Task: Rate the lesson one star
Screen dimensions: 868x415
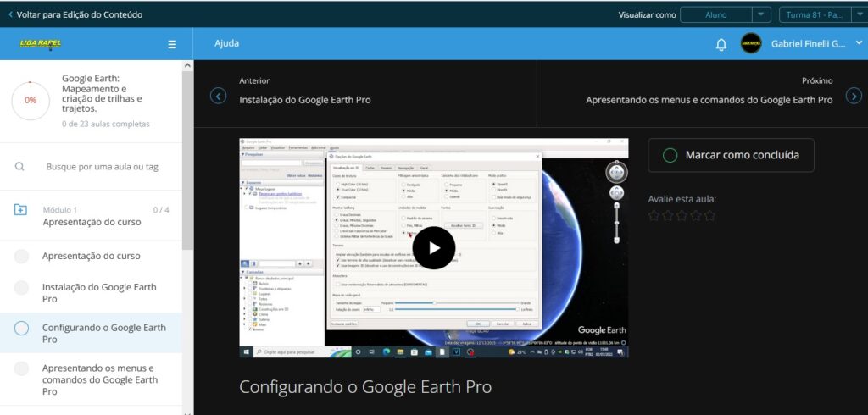Action: click(654, 216)
